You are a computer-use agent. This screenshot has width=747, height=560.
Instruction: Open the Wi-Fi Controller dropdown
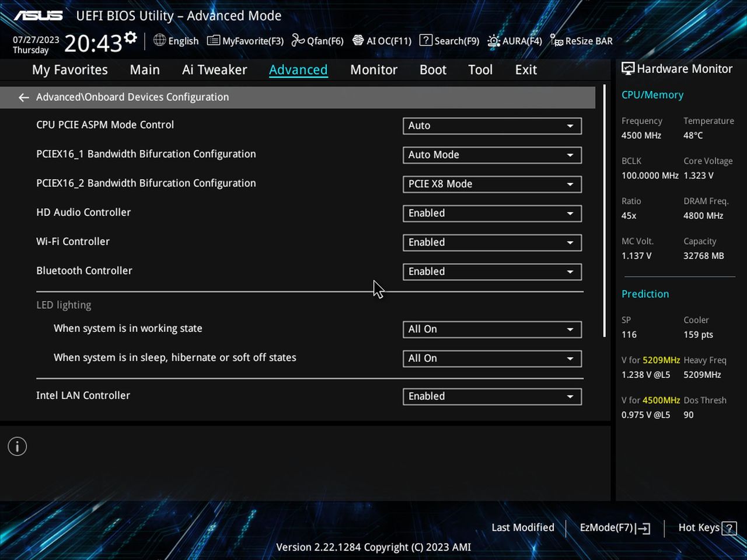tap(492, 243)
